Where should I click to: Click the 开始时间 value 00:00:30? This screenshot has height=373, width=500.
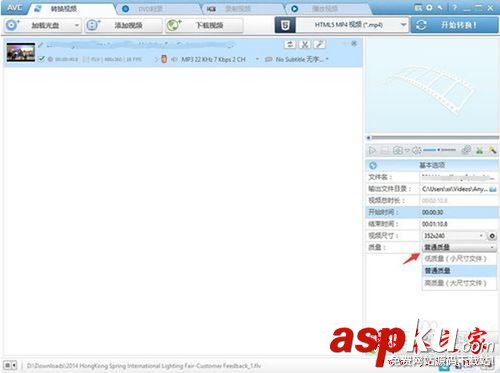pos(432,212)
